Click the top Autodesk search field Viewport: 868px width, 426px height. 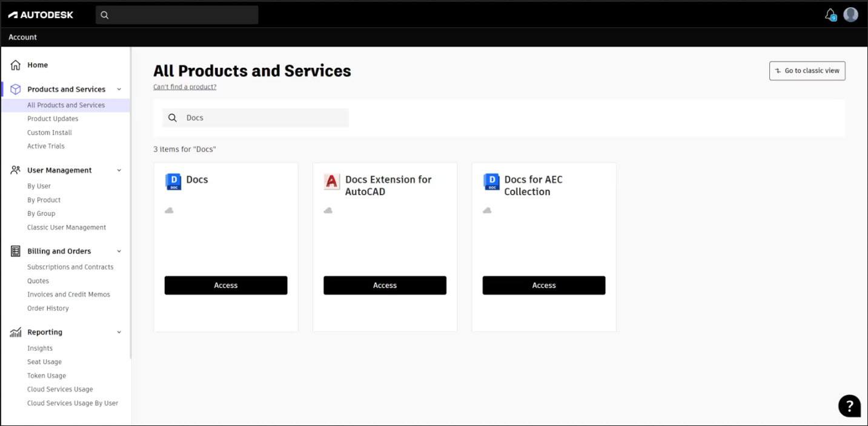177,15
